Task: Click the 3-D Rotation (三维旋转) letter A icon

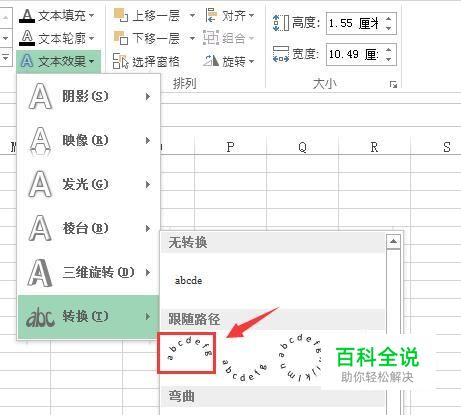Action: click(x=40, y=273)
